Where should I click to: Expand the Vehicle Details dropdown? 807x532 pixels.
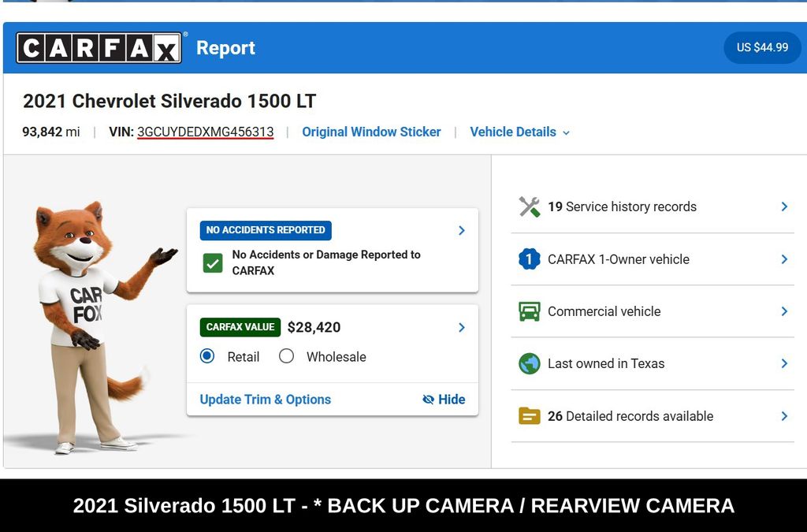(x=519, y=132)
